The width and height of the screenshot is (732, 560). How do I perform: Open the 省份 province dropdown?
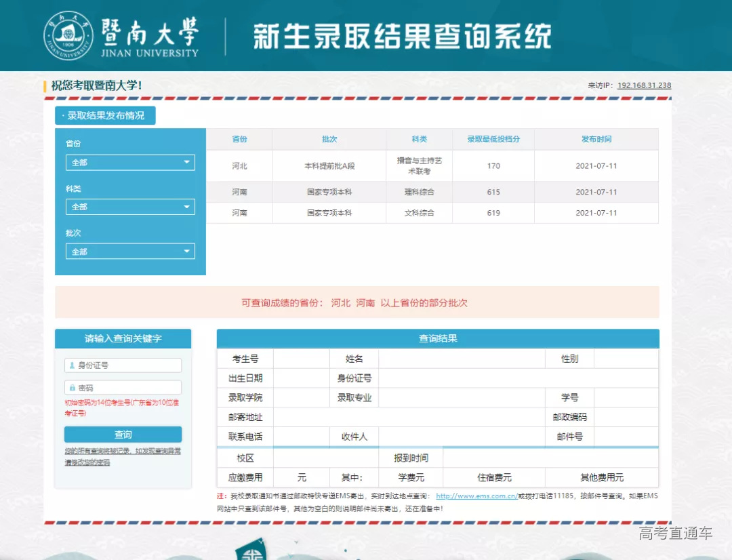coord(129,162)
